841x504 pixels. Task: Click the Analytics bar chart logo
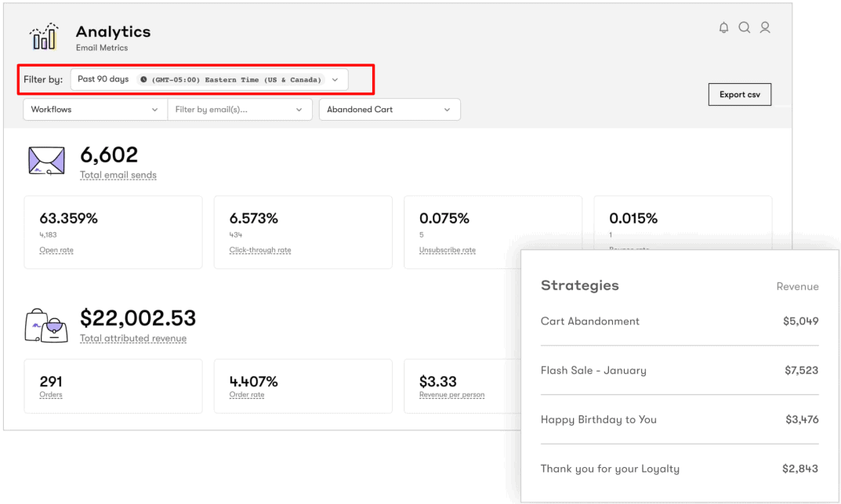tap(44, 37)
